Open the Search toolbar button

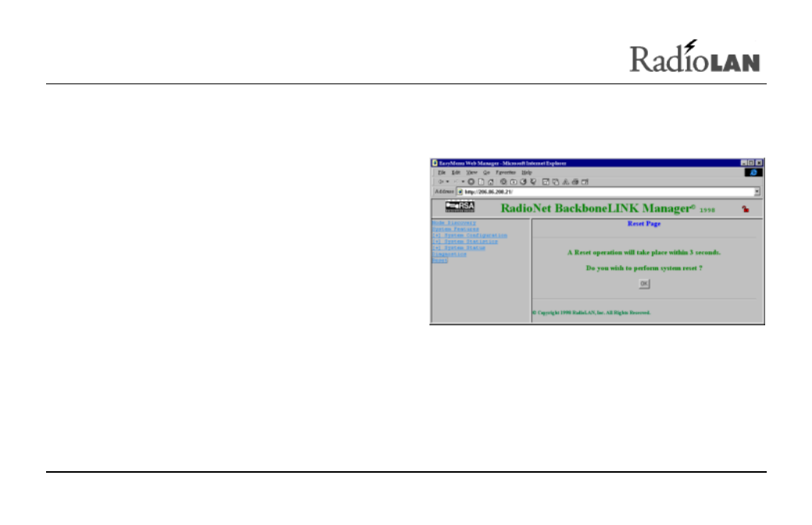(x=504, y=182)
